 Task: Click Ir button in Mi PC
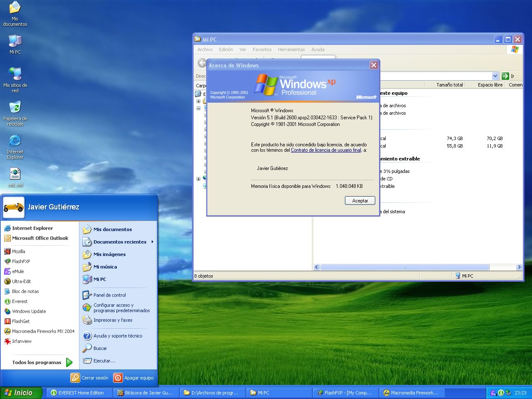click(x=508, y=76)
